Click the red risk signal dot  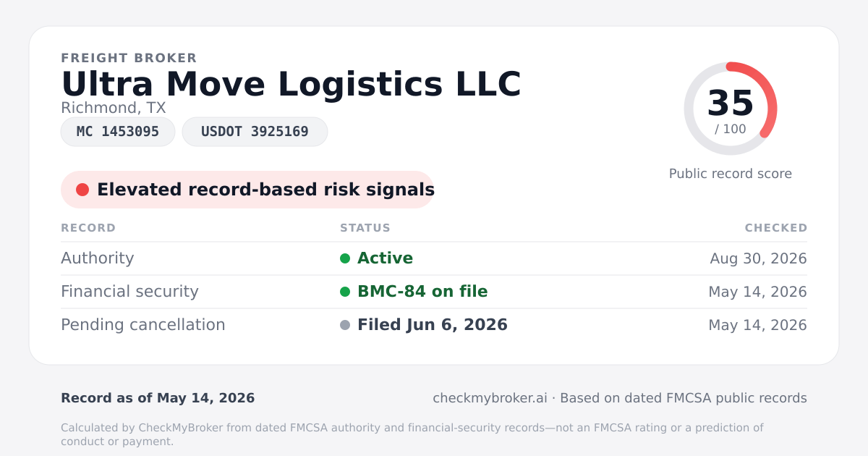(x=82, y=190)
